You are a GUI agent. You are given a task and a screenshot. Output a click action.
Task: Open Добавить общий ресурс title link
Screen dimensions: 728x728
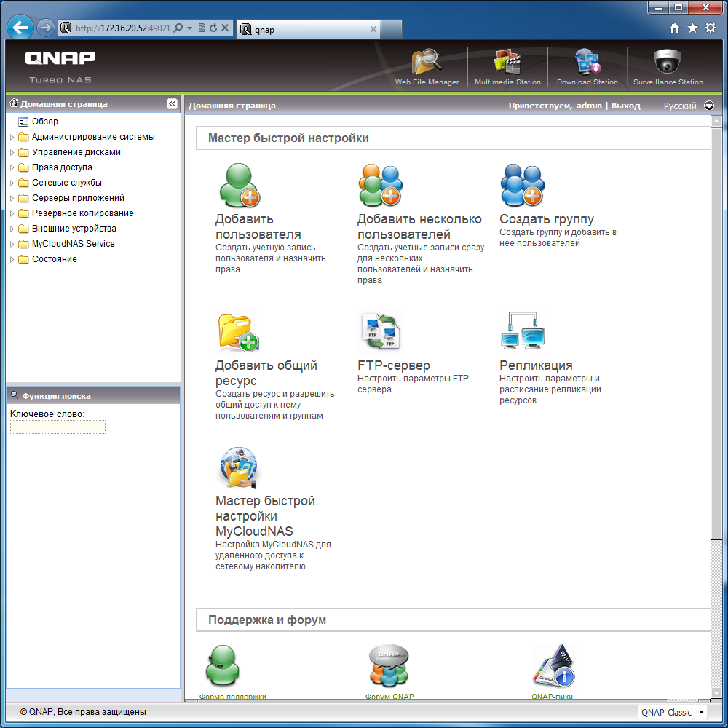tap(266, 373)
